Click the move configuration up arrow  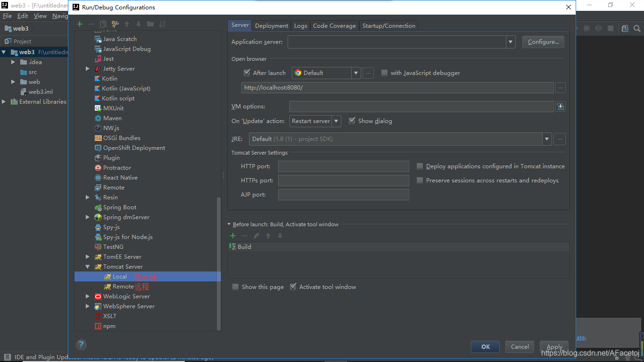tap(127, 24)
